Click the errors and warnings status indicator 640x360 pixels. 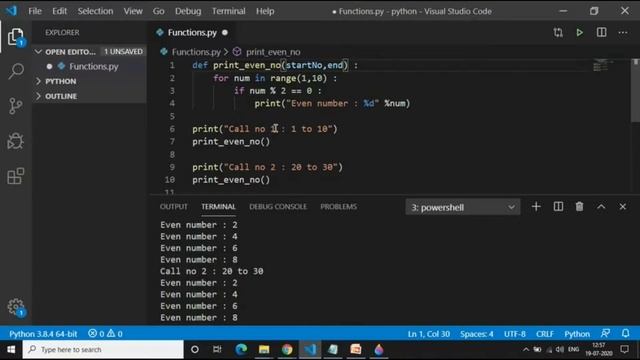tap(105, 334)
